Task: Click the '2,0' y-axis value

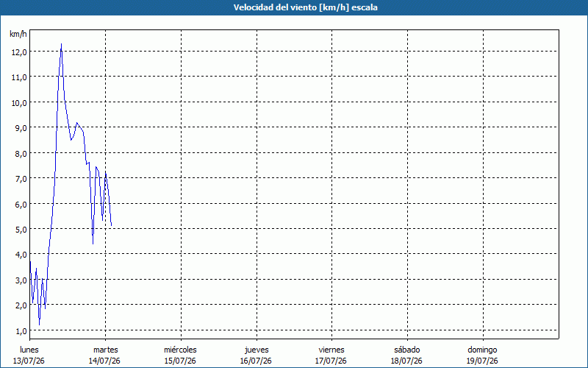Action: [x=21, y=305]
